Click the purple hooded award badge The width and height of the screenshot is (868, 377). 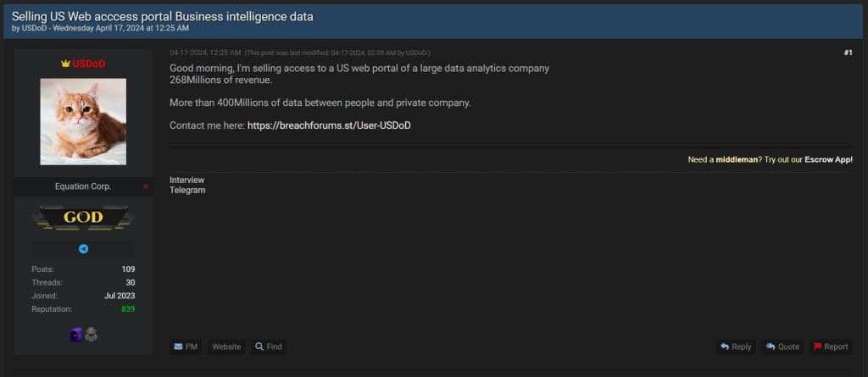75,335
